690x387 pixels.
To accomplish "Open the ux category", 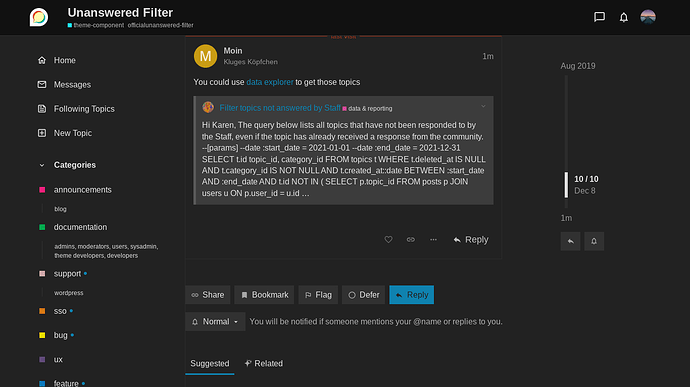I will coord(58,360).
